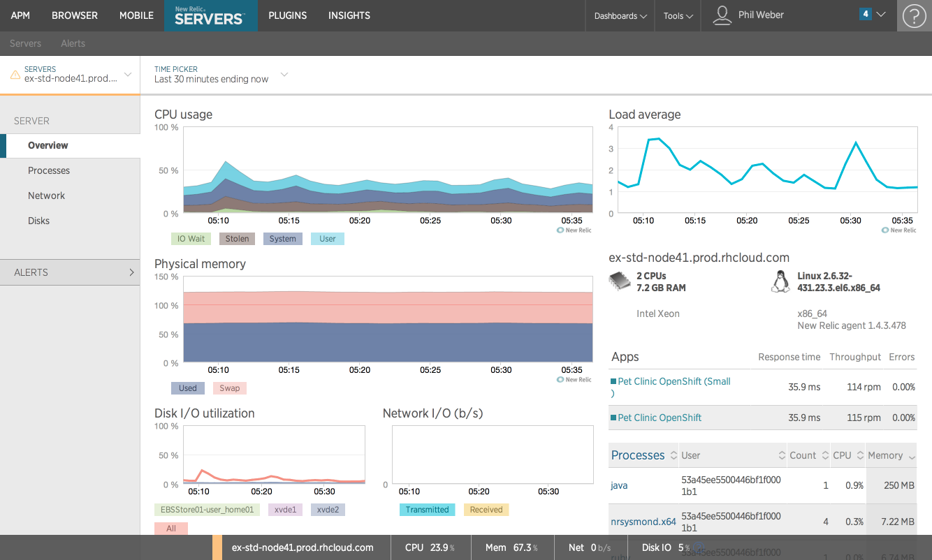Select Processes in the sidebar
932x560 pixels.
pos(49,170)
